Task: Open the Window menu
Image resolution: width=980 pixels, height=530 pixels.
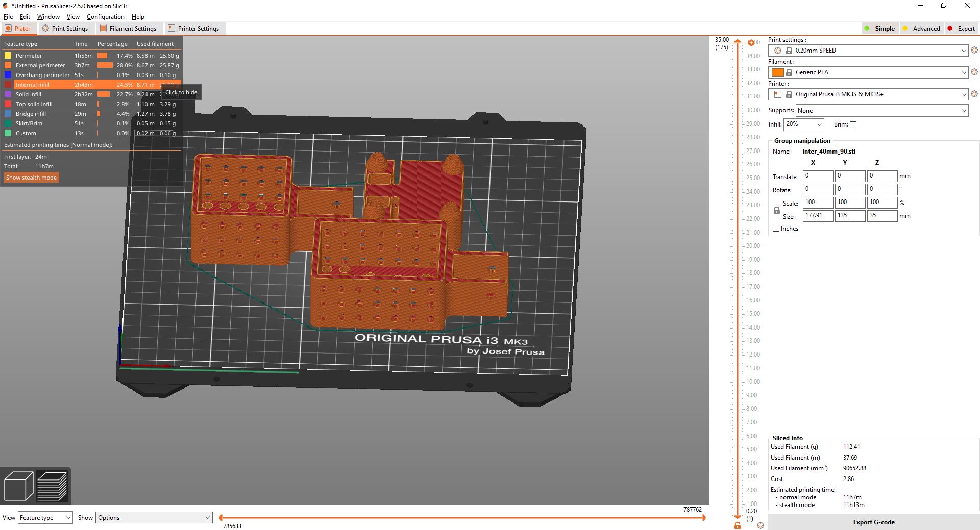Action: tap(48, 17)
